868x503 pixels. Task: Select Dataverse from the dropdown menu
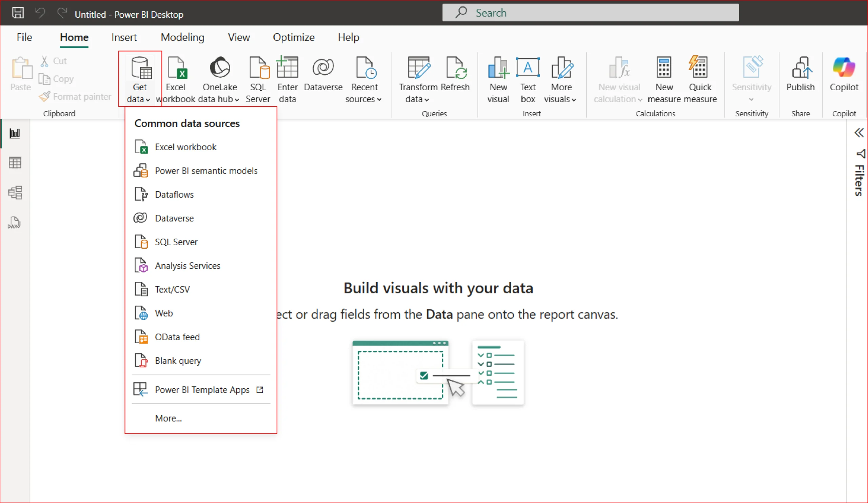[x=201, y=218]
